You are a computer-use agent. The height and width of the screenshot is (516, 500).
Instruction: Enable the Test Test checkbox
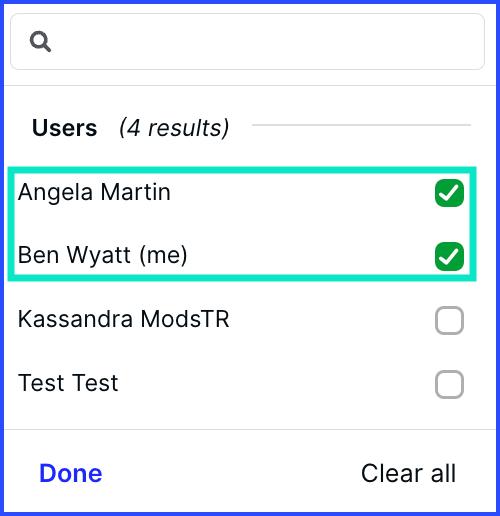[449, 384]
